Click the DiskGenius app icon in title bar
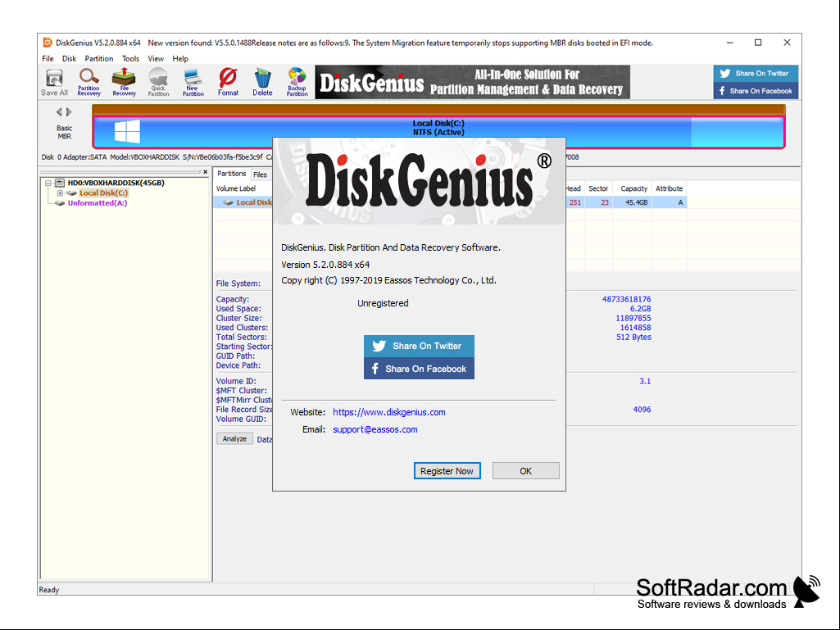Image resolution: width=840 pixels, height=630 pixels. pyautogui.click(x=48, y=43)
